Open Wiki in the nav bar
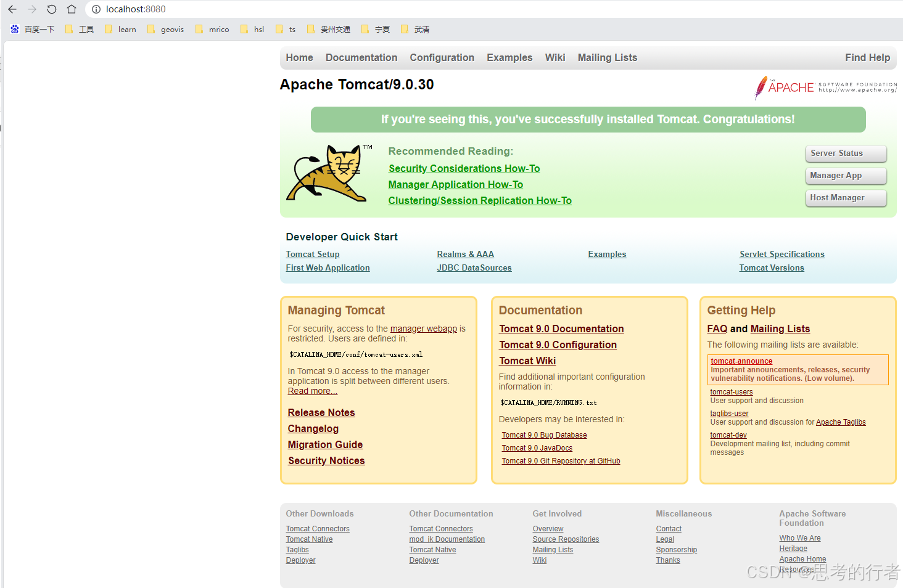Viewport: 903px width, 588px height. click(x=555, y=57)
